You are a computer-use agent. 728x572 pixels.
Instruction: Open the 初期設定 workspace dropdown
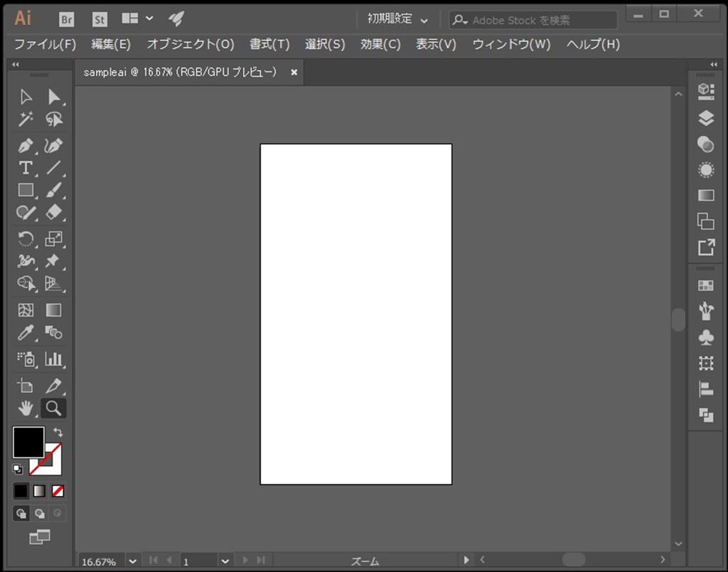coord(398,20)
